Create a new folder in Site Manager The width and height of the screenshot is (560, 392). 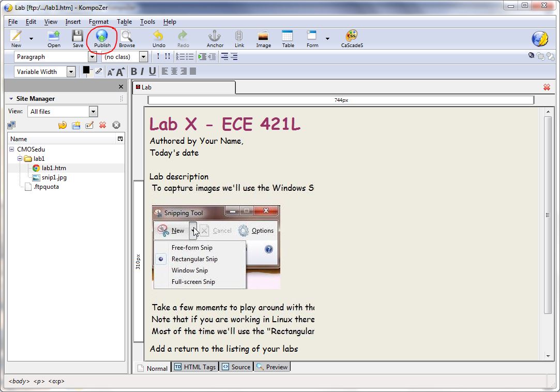[x=76, y=125]
